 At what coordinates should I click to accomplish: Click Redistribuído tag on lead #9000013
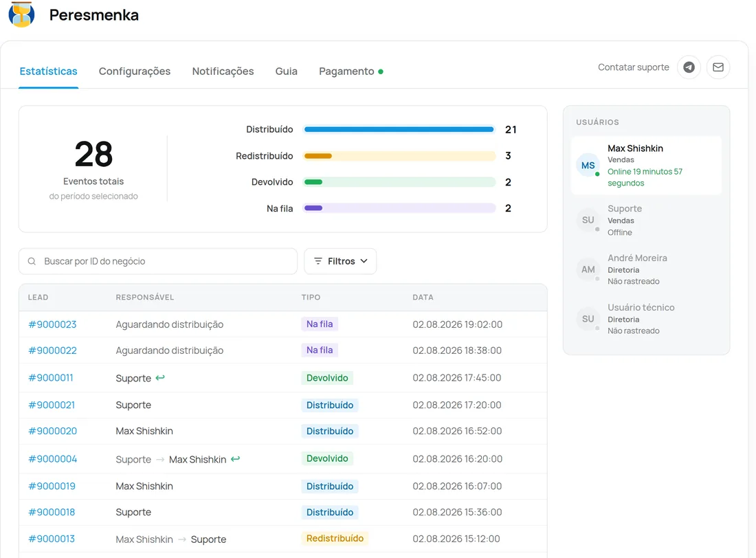click(335, 538)
